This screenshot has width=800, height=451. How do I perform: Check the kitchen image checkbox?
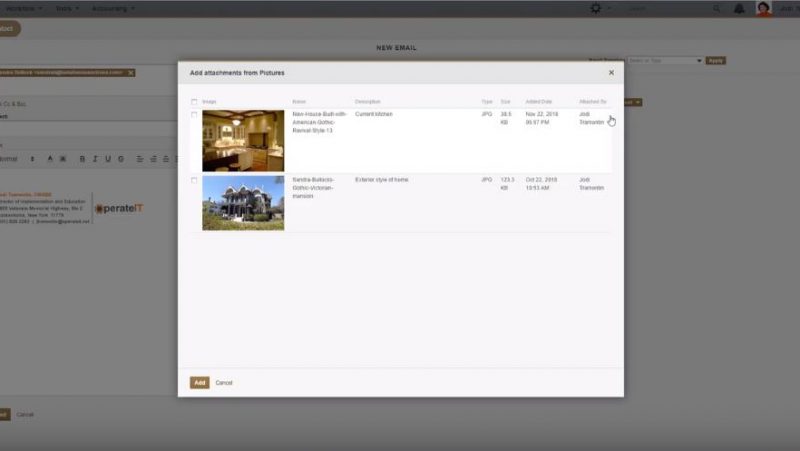pos(194,115)
